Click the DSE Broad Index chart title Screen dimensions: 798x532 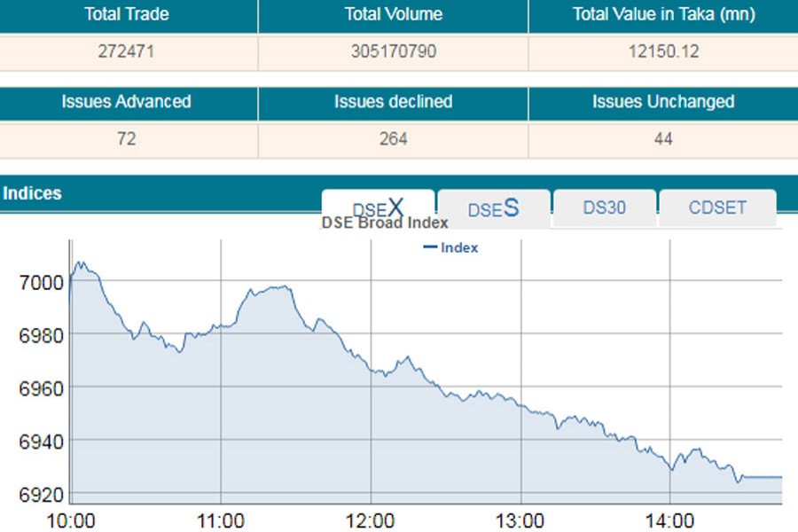pyautogui.click(x=384, y=223)
